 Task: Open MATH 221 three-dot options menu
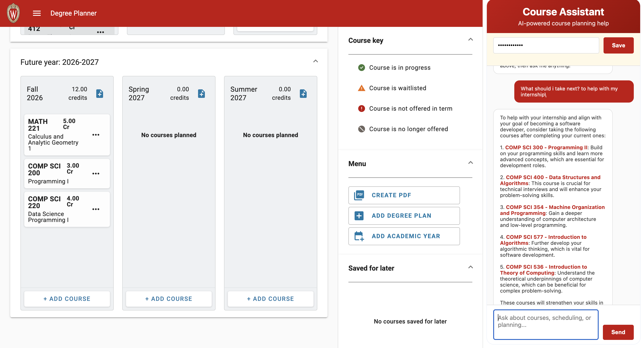(x=96, y=135)
